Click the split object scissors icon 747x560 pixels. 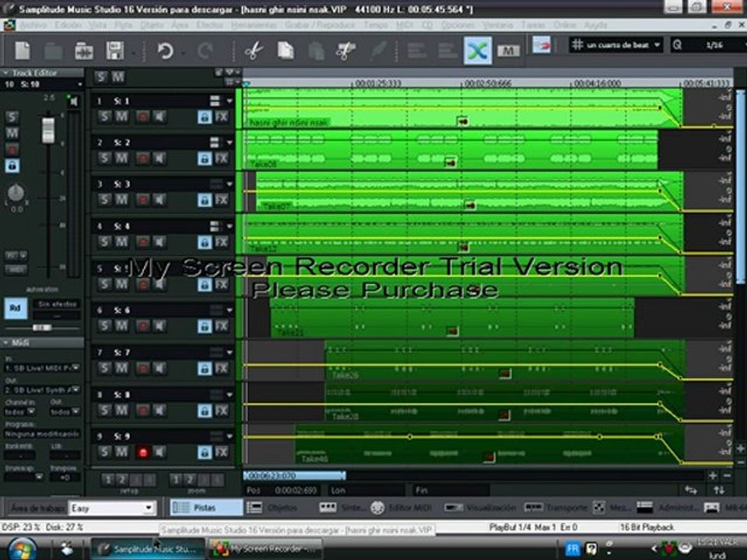point(345,51)
